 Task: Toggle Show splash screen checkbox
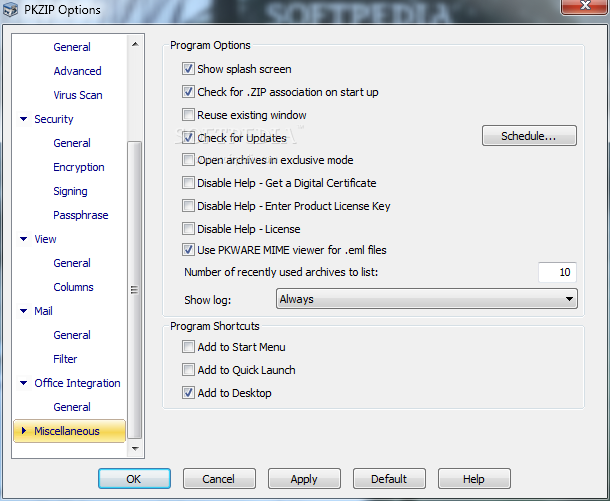(x=188, y=69)
